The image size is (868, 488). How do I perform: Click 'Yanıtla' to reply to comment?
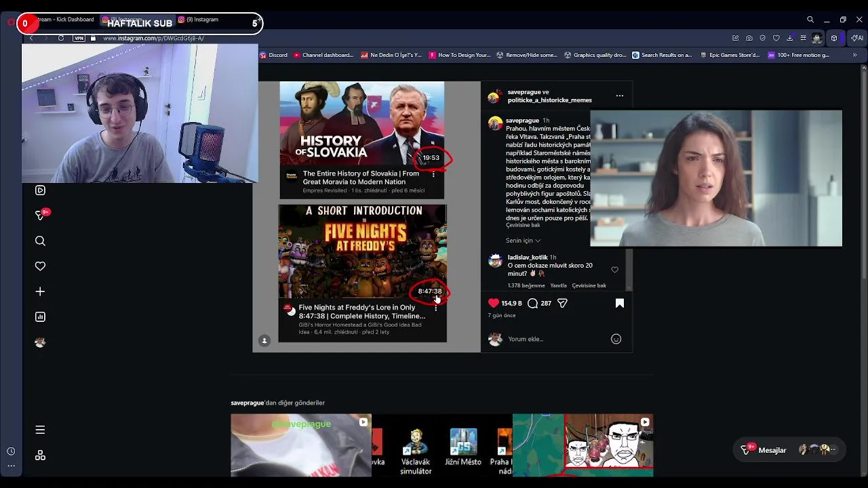point(558,286)
